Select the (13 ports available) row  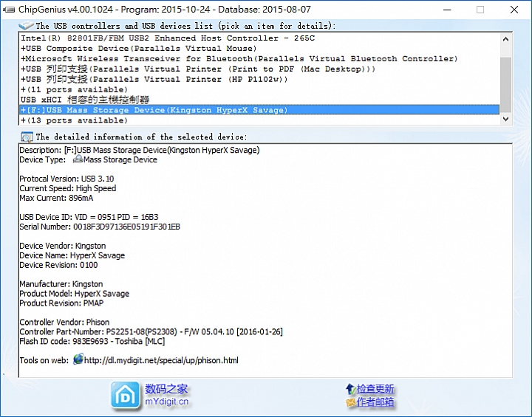(259, 120)
